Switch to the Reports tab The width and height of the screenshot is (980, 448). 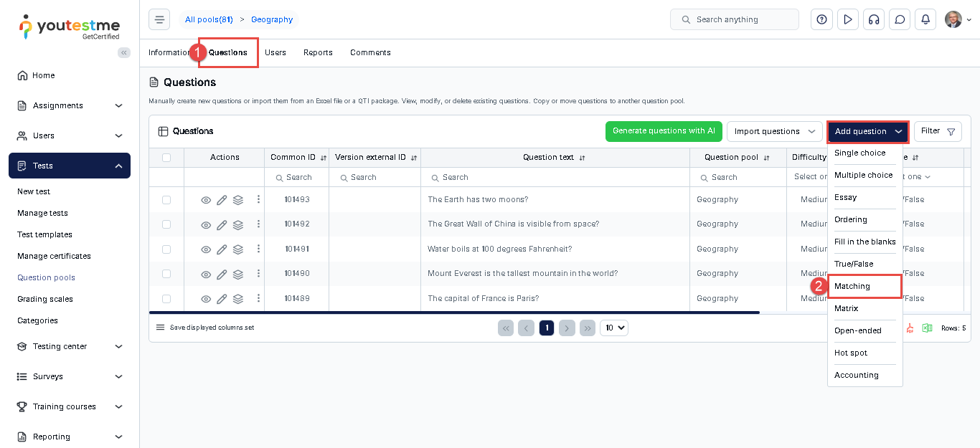point(318,52)
